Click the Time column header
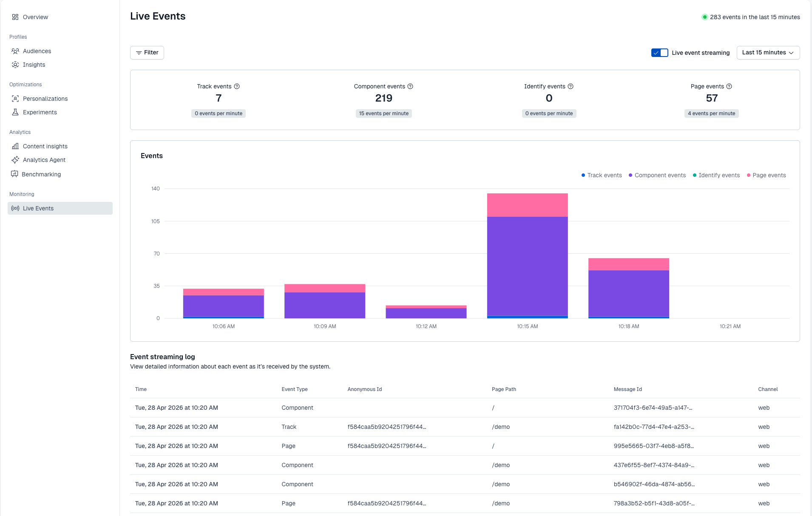Viewport: 812px width, 516px height. tap(141, 389)
